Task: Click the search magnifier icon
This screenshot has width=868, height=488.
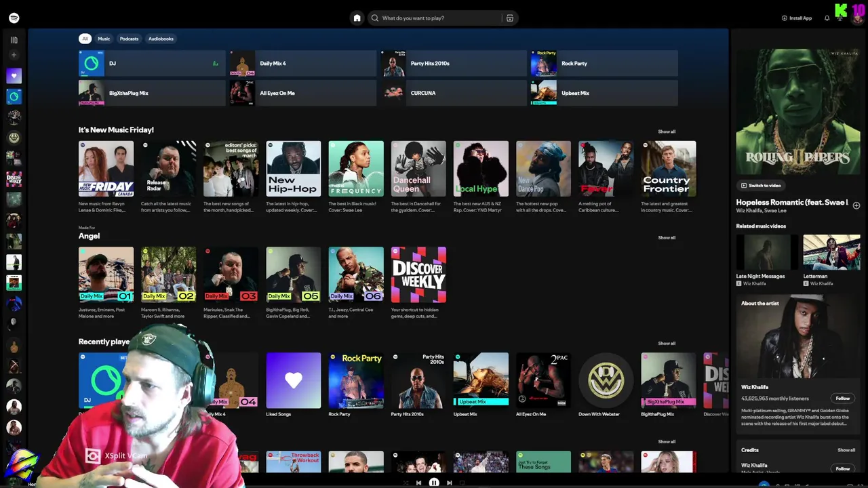Action: tap(375, 18)
